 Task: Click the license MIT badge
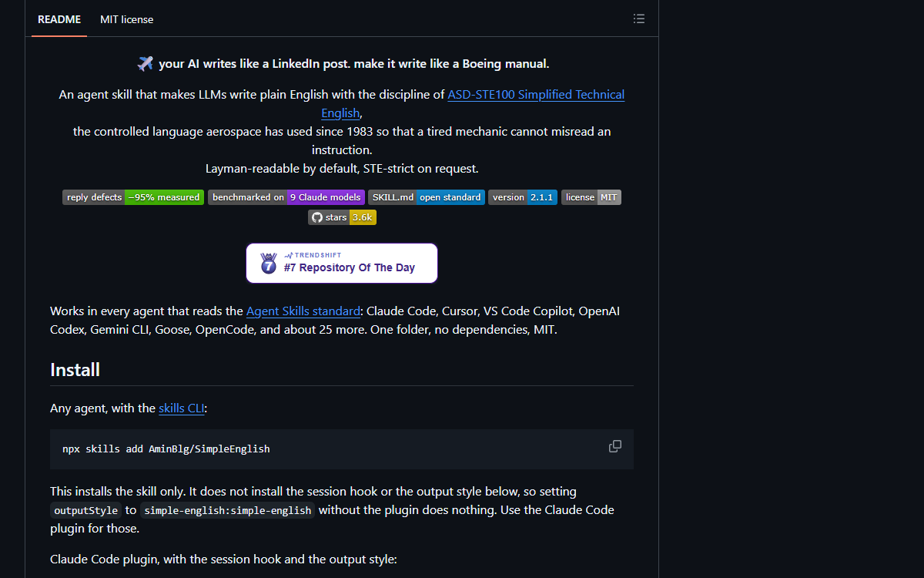(x=591, y=197)
